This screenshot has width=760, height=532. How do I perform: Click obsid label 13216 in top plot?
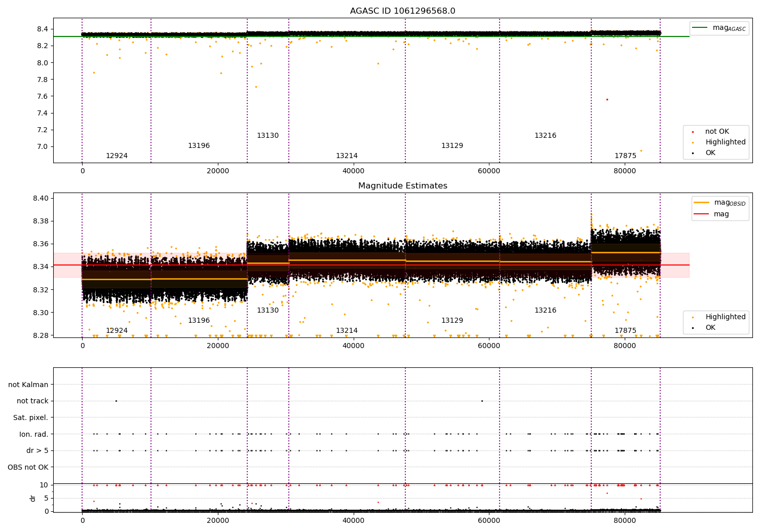[545, 136]
